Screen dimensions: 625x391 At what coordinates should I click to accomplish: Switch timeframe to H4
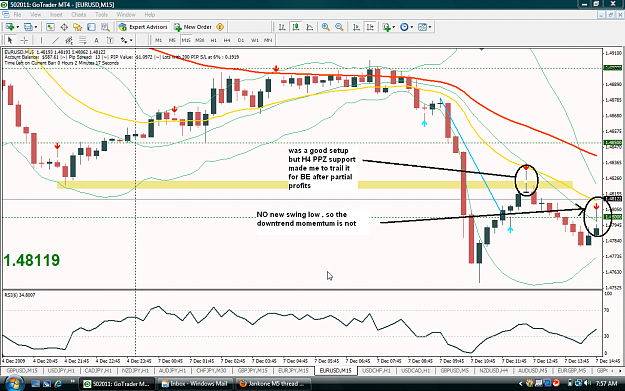[x=227, y=40]
